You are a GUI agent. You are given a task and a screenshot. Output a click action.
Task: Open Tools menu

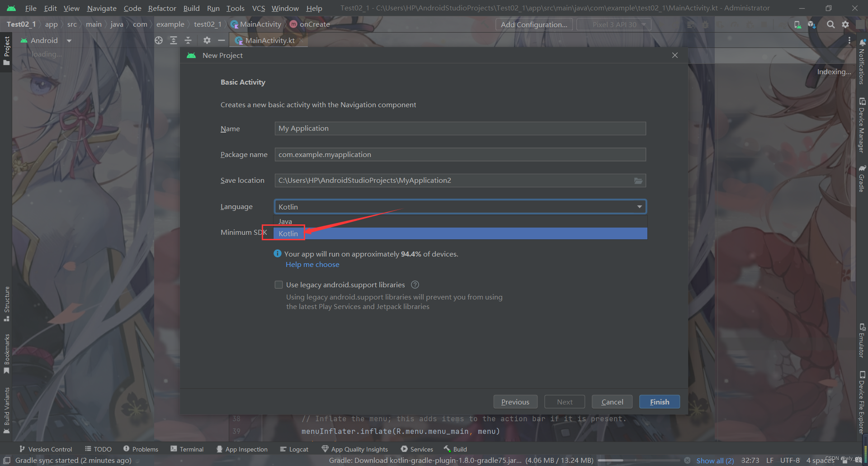coord(235,8)
